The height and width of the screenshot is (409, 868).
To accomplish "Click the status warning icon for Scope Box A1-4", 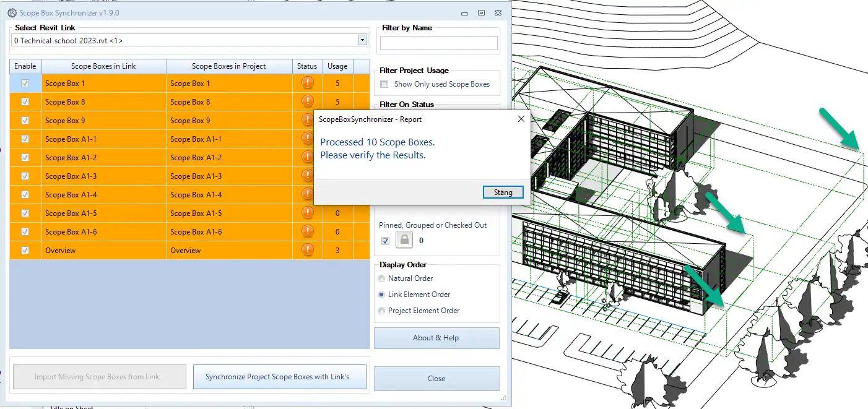I will [x=307, y=194].
